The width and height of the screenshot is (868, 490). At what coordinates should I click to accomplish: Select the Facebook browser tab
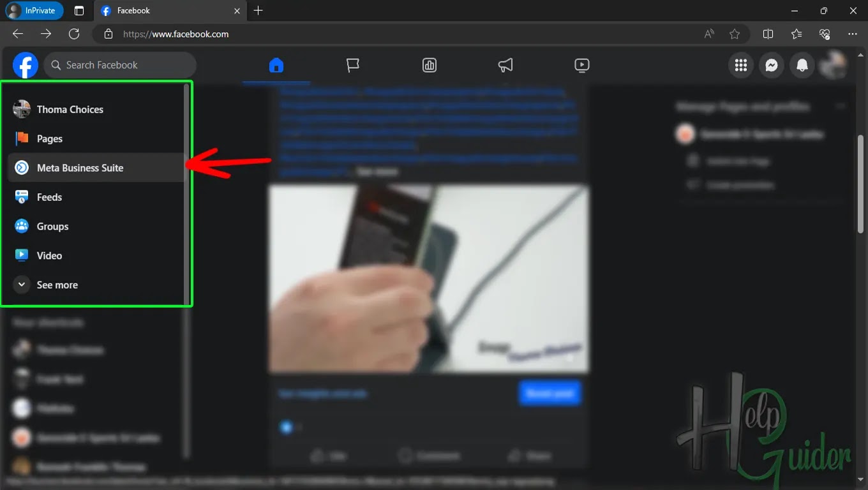170,11
